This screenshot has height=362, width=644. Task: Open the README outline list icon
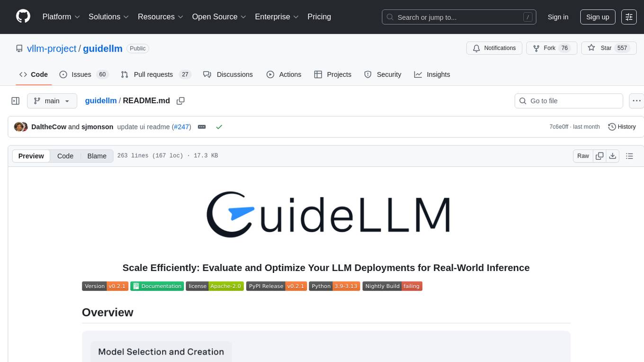[x=629, y=156]
